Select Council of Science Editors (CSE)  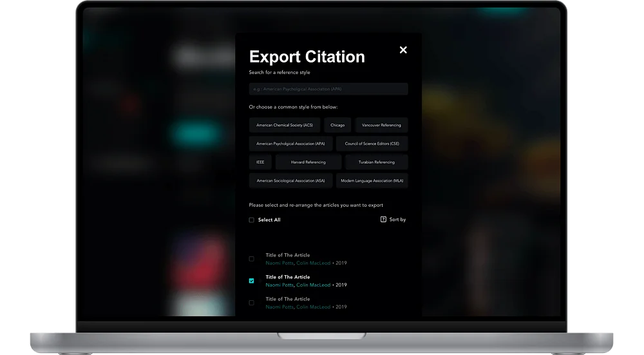[x=372, y=144]
